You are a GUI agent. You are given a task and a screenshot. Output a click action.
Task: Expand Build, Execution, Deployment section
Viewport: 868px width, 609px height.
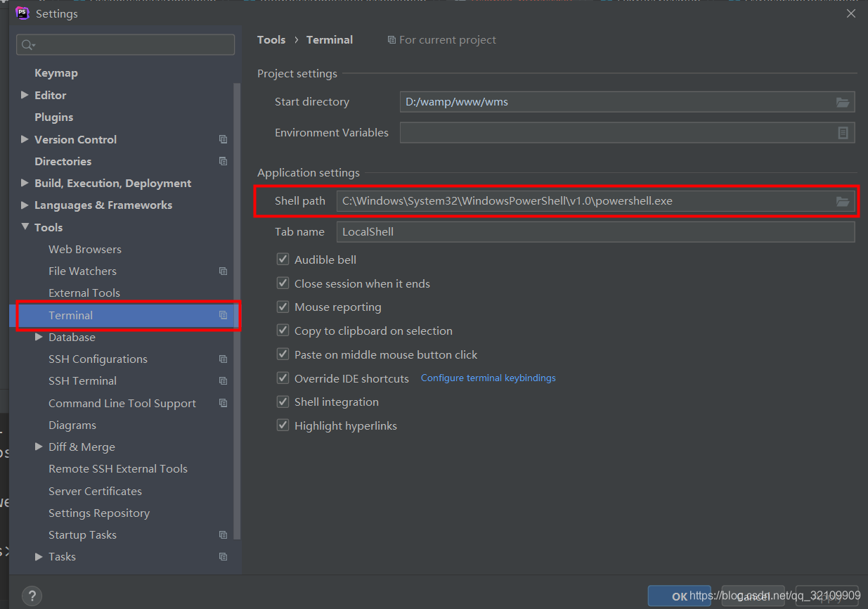click(25, 183)
